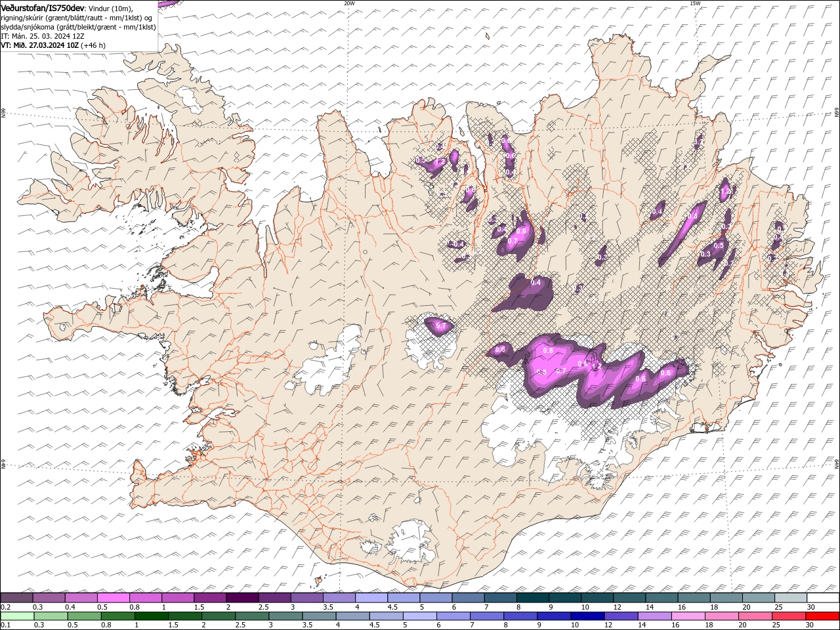Select the 'VT: Mið. 27.03.2024 10Z' valid time line
This screenshot has width=840, height=630.
(x=39, y=45)
